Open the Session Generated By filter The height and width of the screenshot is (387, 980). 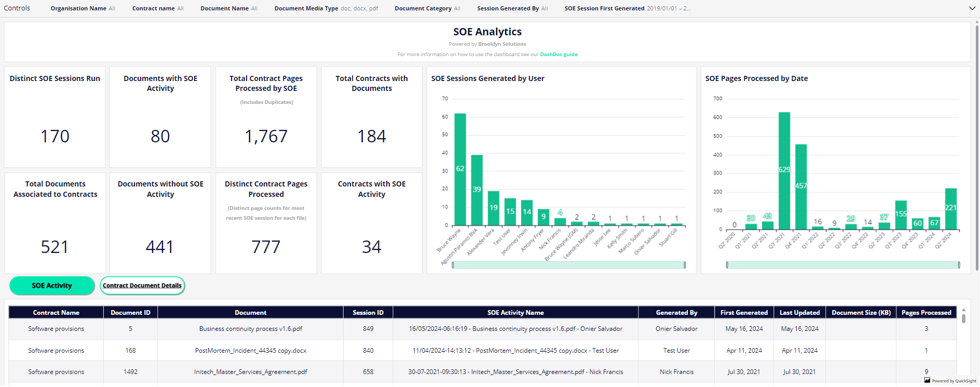tap(512, 8)
